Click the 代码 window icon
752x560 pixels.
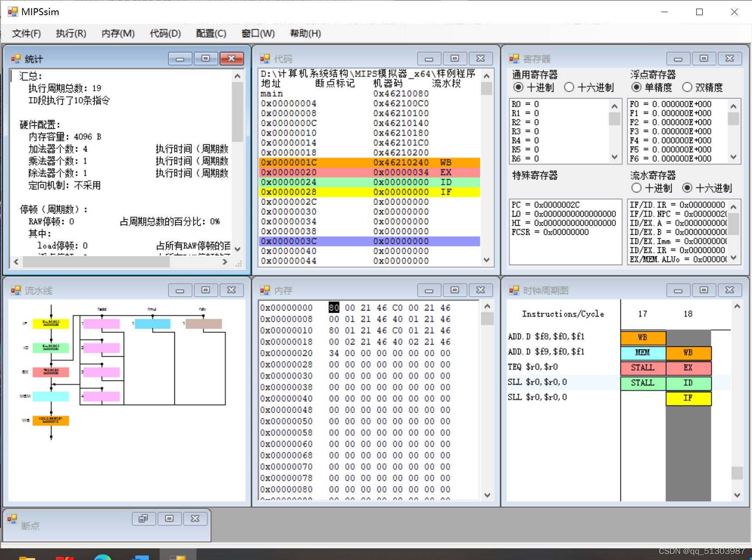click(x=265, y=59)
